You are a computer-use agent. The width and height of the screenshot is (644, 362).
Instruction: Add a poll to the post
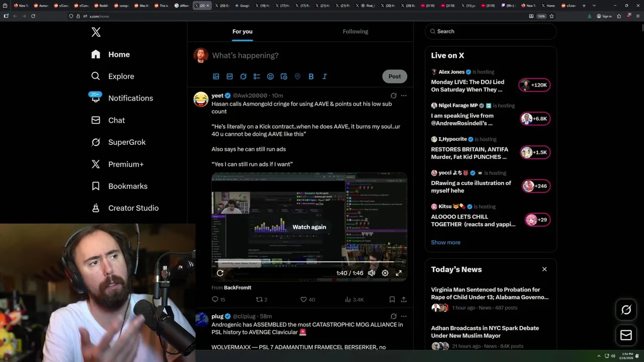pos(257,76)
